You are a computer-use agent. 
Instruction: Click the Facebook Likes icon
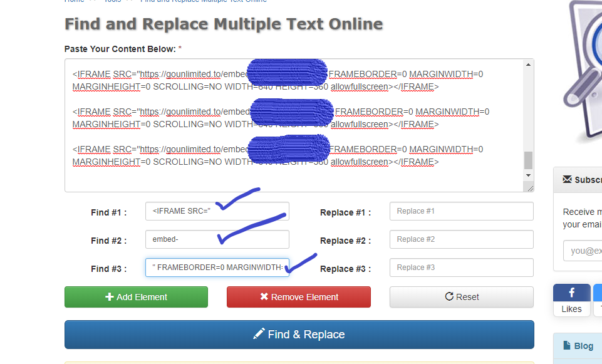tap(571, 293)
